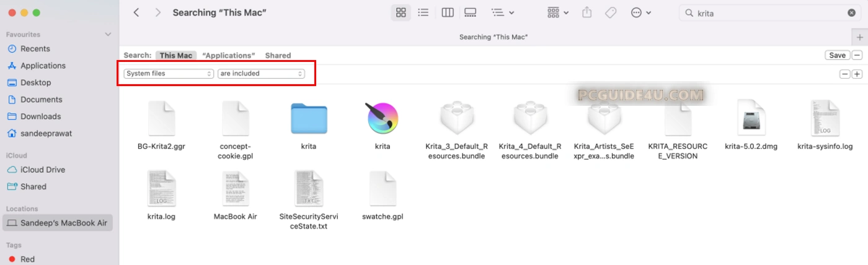
Task: Click the Share toolbar icon
Action: pyautogui.click(x=587, y=12)
